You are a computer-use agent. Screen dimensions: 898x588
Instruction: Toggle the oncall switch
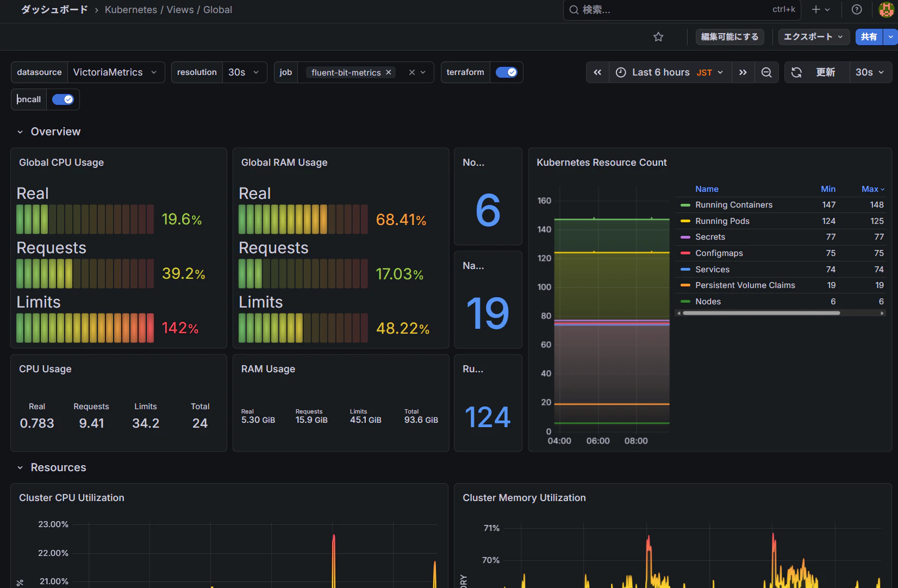point(63,99)
